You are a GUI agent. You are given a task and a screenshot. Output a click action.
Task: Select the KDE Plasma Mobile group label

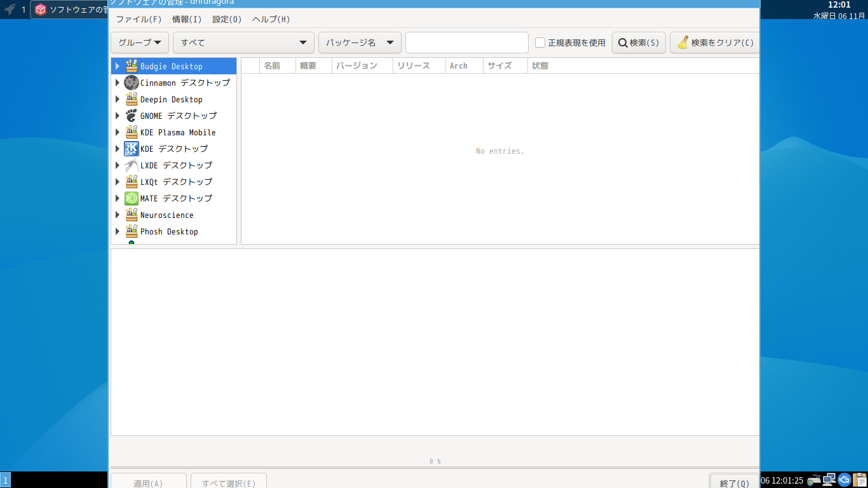178,132
